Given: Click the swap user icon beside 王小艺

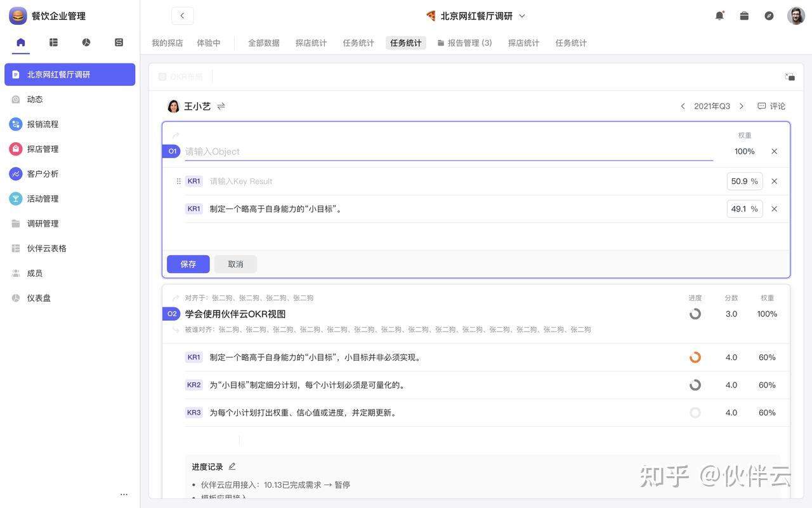Looking at the screenshot, I should tap(221, 106).
